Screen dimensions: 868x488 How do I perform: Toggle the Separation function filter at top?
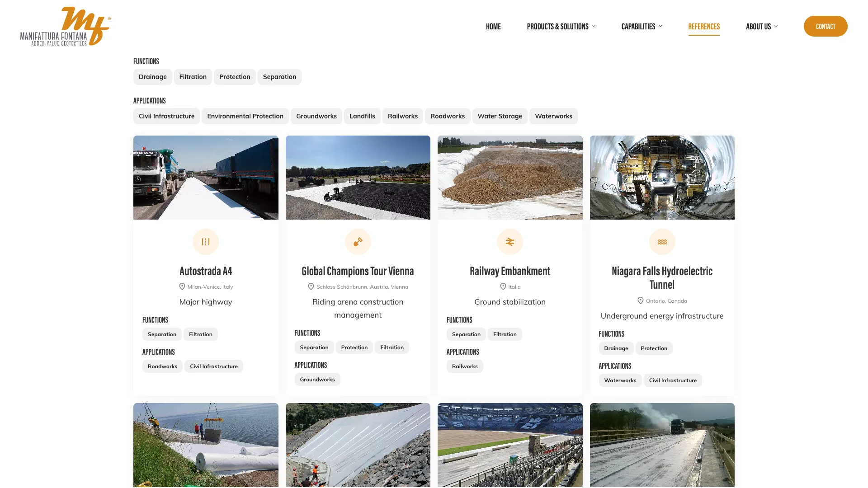coord(279,77)
